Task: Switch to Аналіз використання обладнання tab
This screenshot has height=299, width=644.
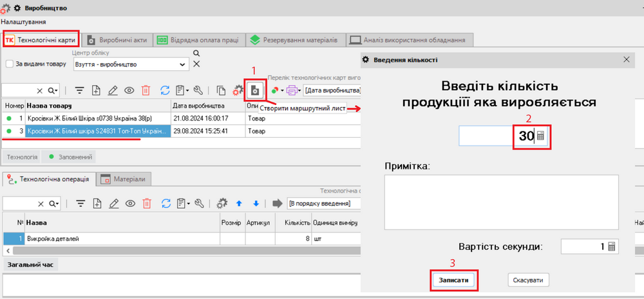Action: click(410, 40)
